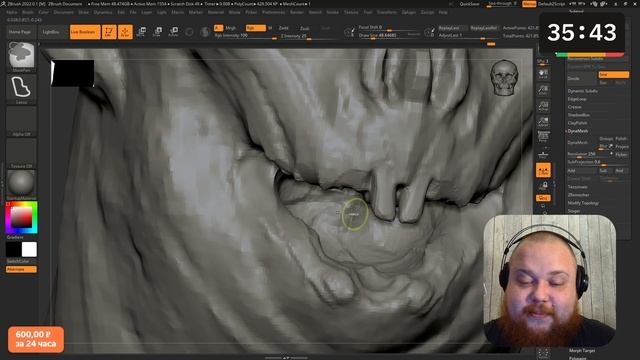Click the Alternate button
This screenshot has width=640, height=360.
(21, 269)
